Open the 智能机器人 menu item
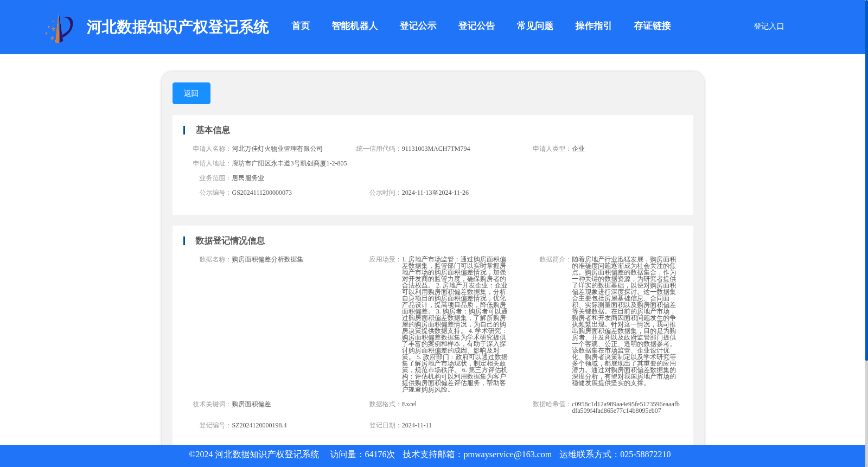 (x=355, y=26)
